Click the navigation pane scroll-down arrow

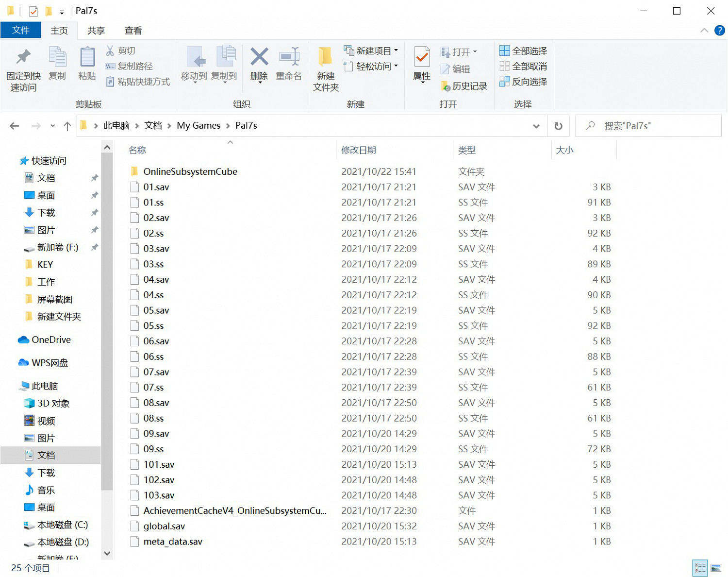coord(107,553)
